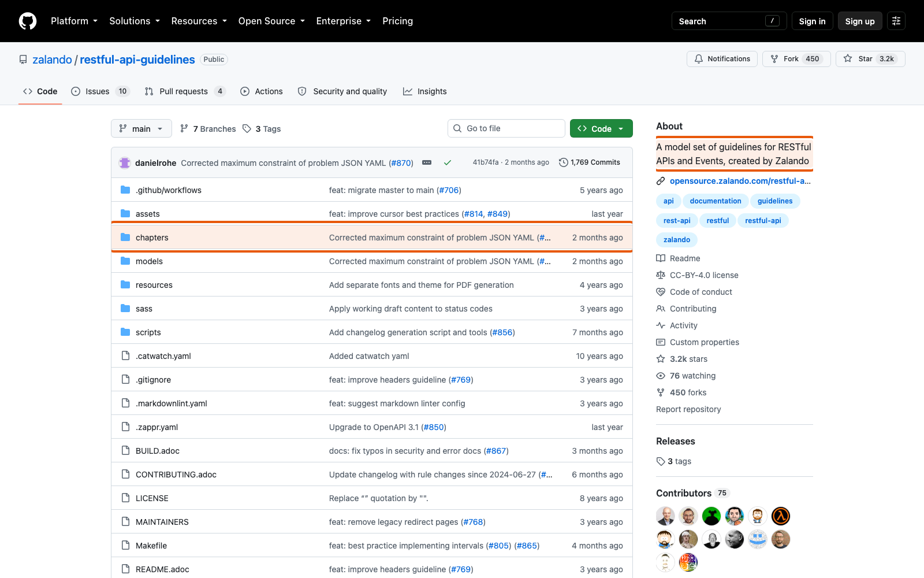Open the Insights tab

(x=425, y=91)
